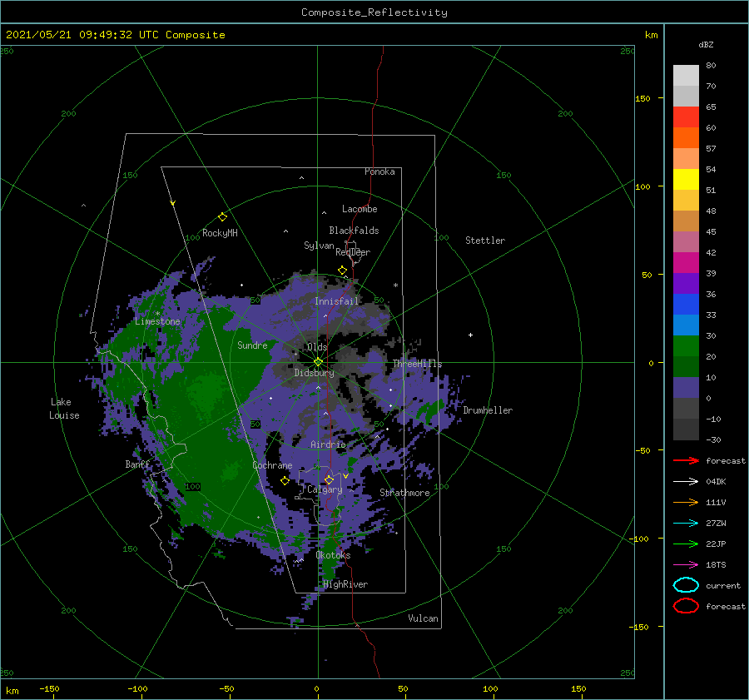Click the Okotoks label

(x=334, y=555)
